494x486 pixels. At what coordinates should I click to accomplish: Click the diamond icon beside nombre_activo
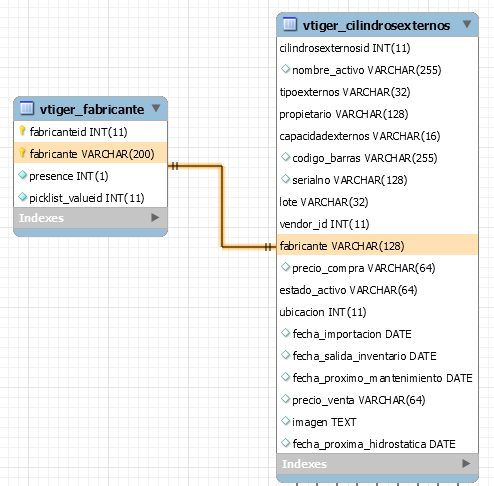[x=285, y=69]
